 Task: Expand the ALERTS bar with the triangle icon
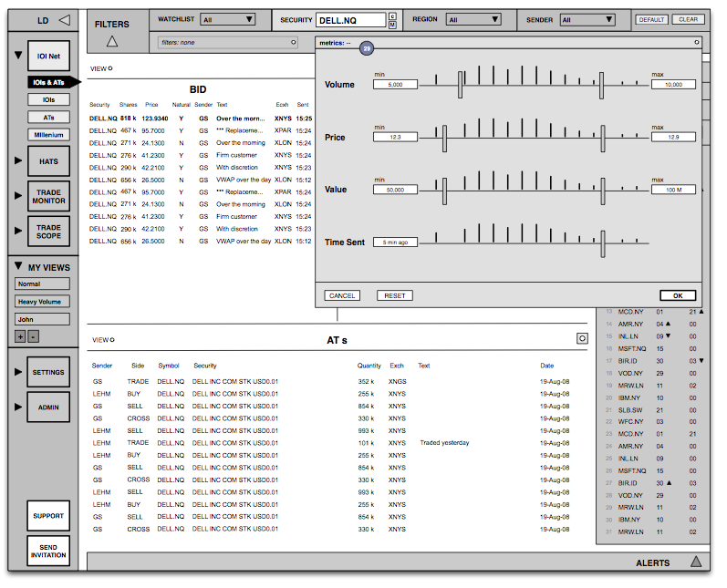696,562
